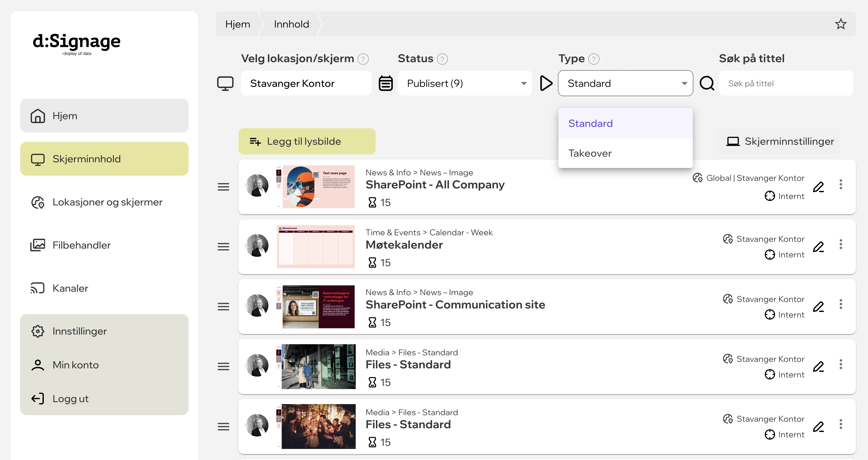Edit SharePoint - All Company slide via pencil

click(818, 187)
